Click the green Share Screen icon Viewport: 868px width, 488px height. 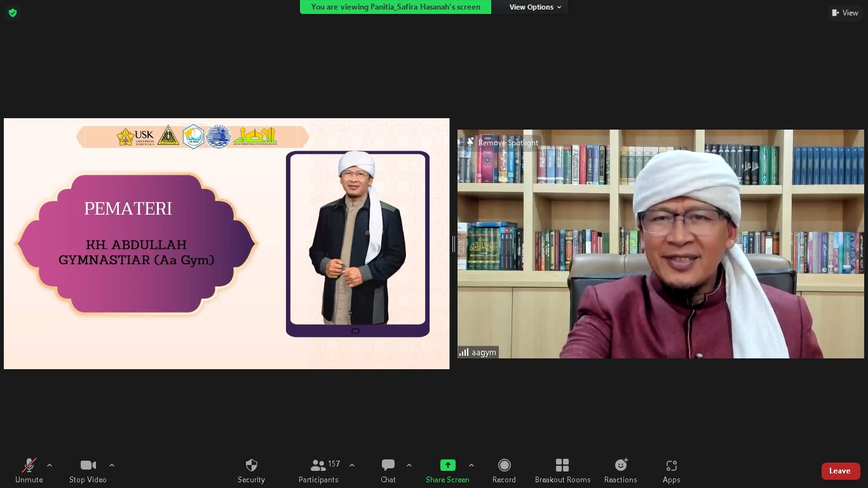coord(447,466)
